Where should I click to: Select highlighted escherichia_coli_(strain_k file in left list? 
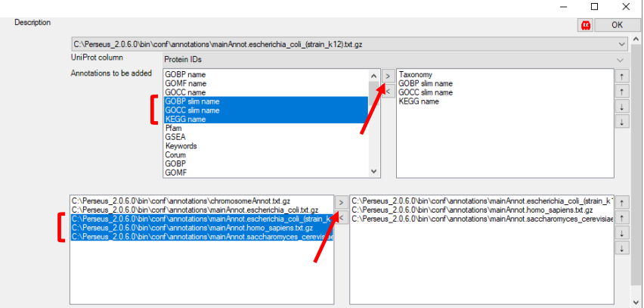(202, 219)
